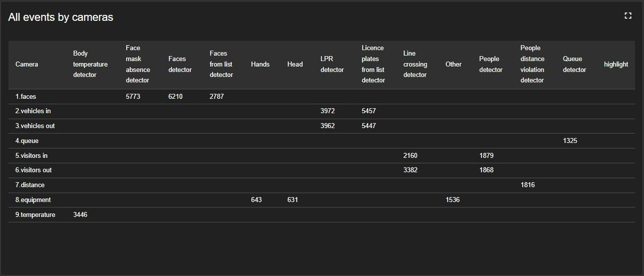Click the highlight column header
The height and width of the screenshot is (276, 644).
616,65
